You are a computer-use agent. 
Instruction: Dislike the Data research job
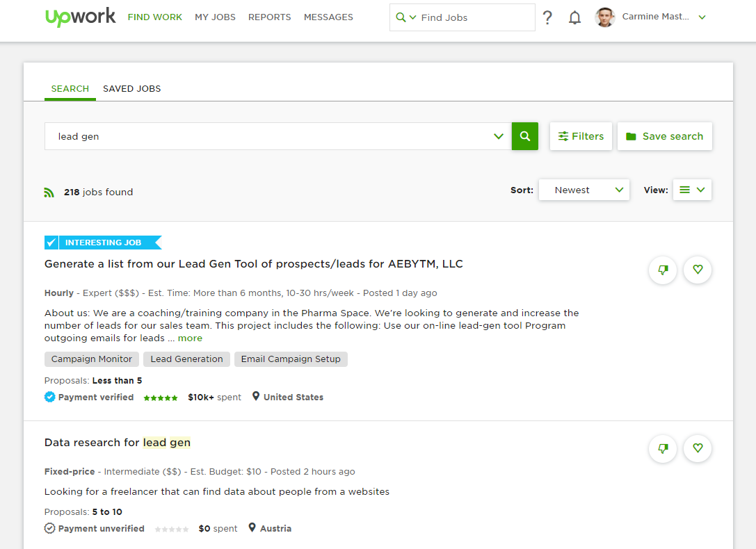pyautogui.click(x=663, y=448)
